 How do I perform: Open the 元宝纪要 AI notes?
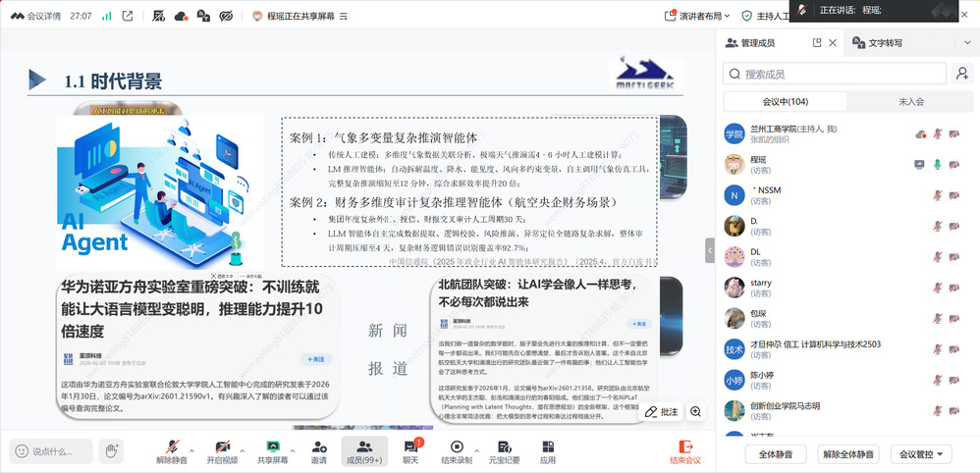(504, 452)
